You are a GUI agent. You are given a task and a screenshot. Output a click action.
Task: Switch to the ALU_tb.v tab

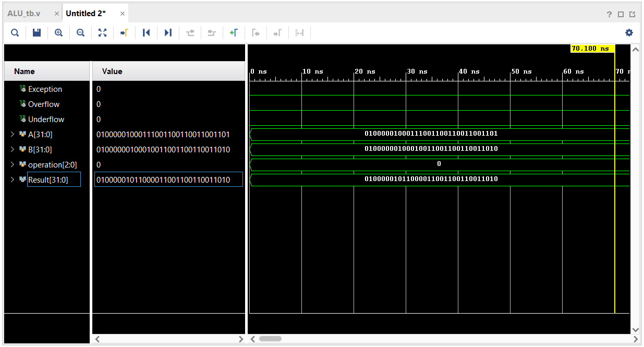(23, 13)
